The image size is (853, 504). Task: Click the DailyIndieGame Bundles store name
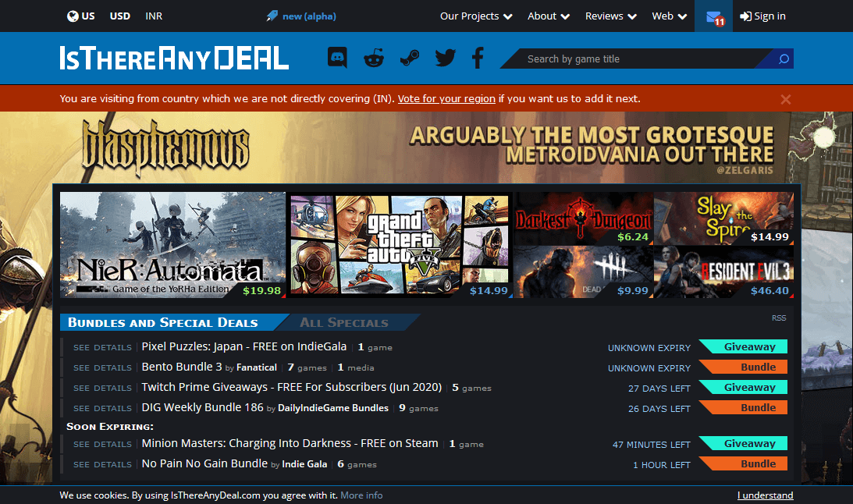[333, 408]
